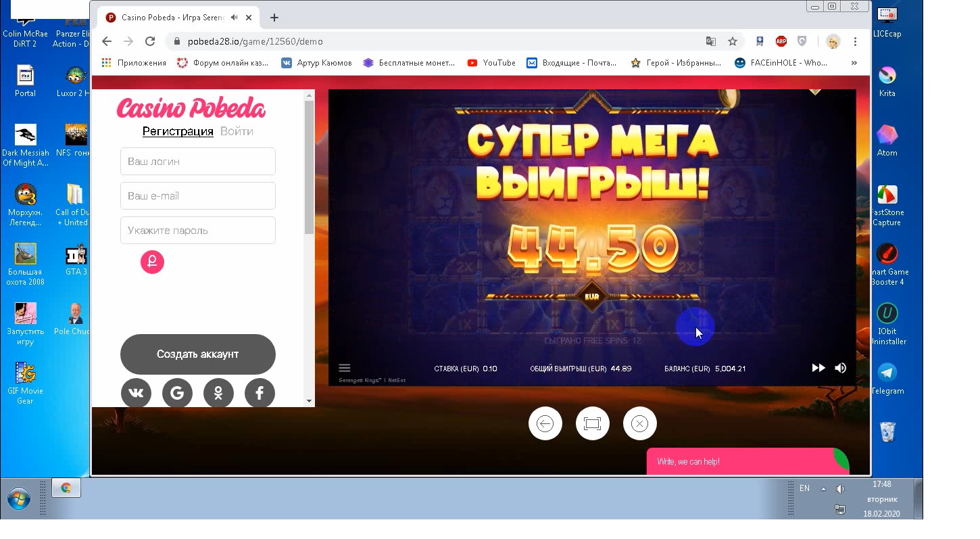This screenshot has height=539, width=980.
Task: Go back using the round arrow button
Action: click(545, 423)
